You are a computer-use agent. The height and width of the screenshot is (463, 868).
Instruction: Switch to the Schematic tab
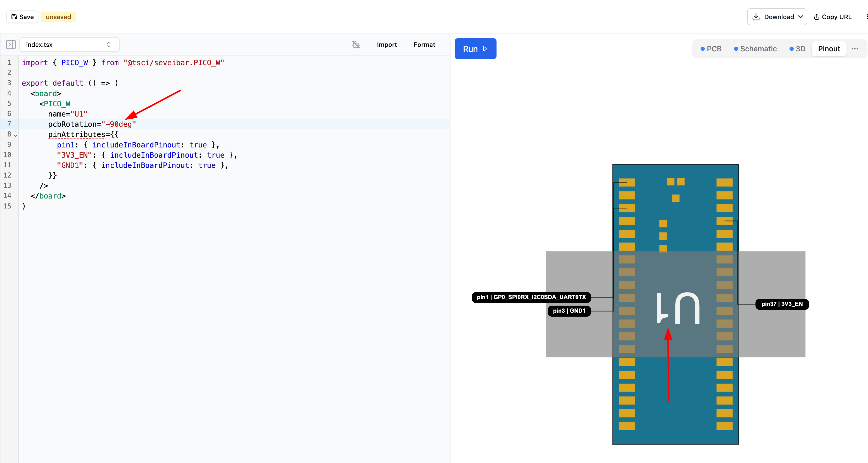click(755, 49)
